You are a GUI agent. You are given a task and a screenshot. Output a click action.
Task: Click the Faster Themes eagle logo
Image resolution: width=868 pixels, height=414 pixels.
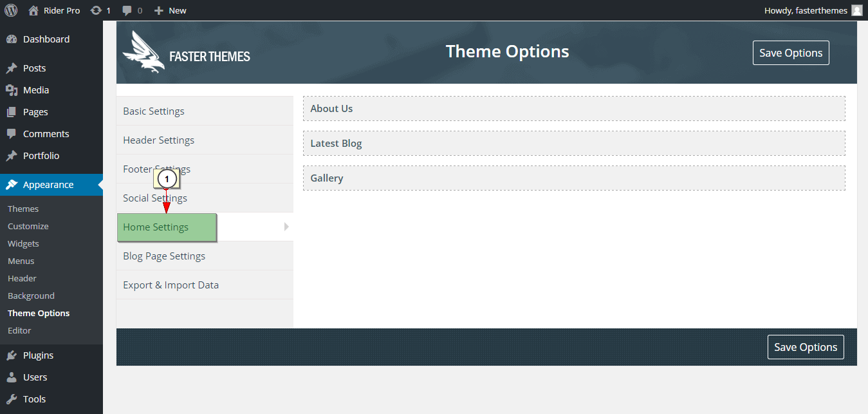tap(143, 52)
